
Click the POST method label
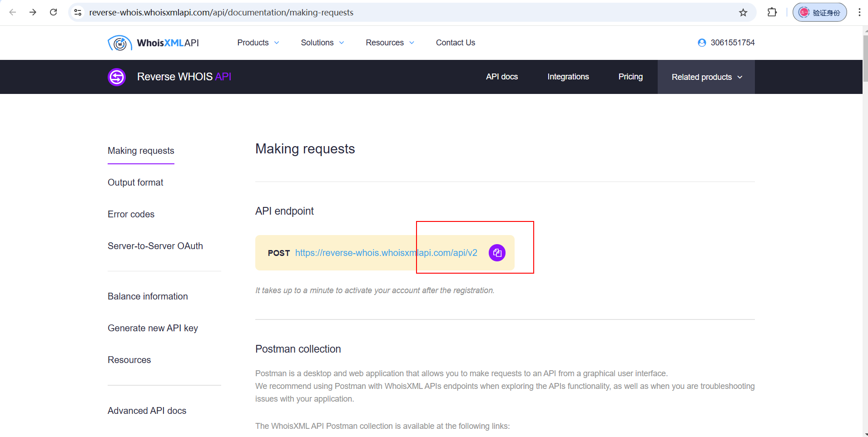[278, 253]
